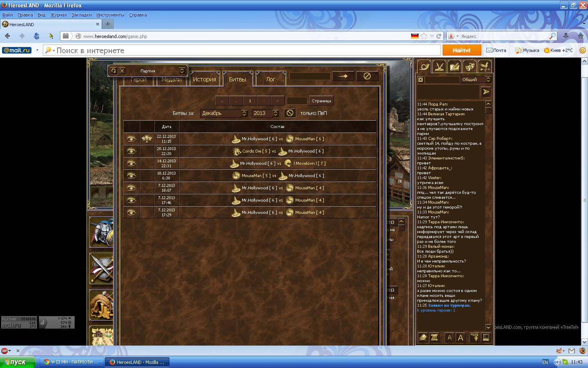588x368 pixels.
Task: Open the weathervane rooster icon tab
Action: 484,66
